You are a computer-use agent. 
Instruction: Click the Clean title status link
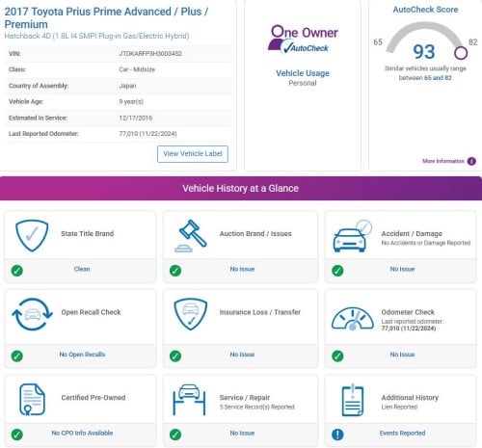pos(82,269)
